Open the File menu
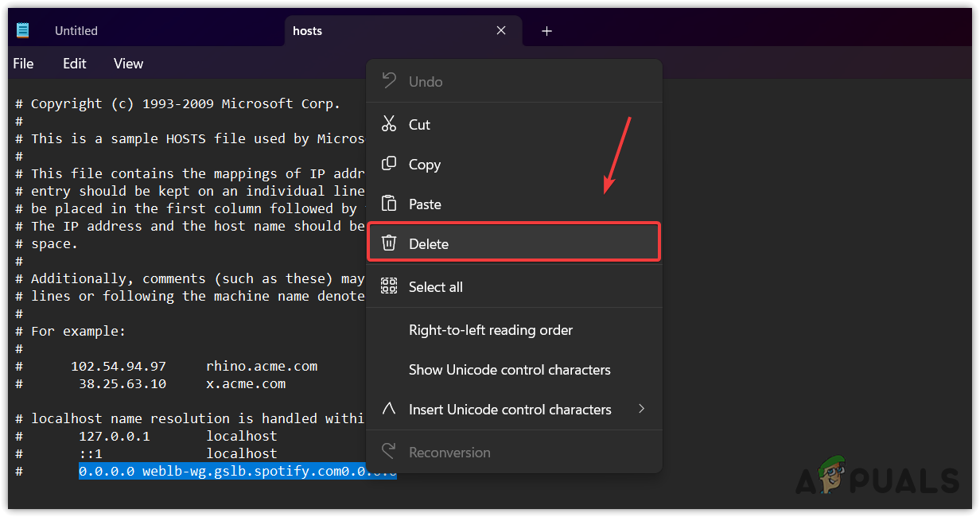The image size is (980, 517). click(x=23, y=64)
